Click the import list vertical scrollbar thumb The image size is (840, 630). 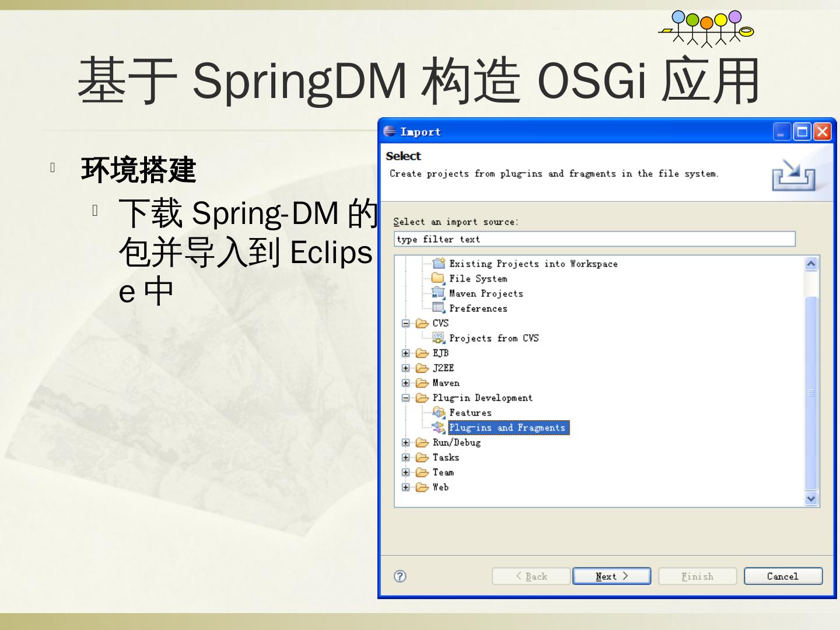point(811,393)
